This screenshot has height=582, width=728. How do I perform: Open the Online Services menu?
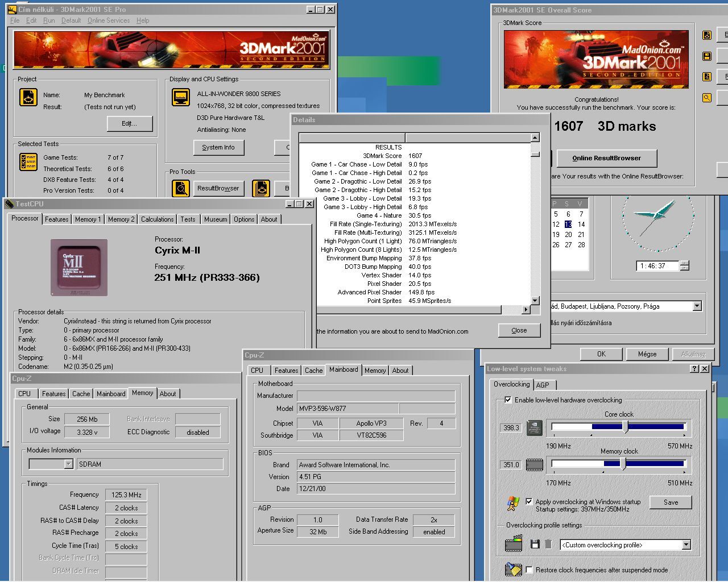[109, 20]
